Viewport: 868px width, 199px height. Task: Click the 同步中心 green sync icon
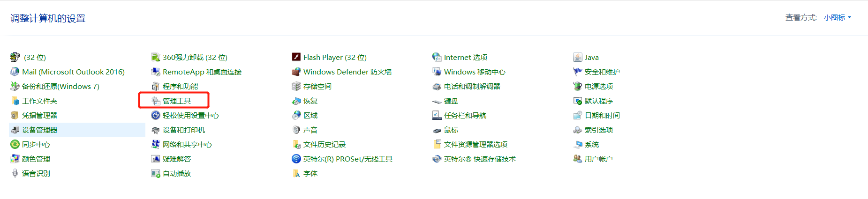coord(15,144)
